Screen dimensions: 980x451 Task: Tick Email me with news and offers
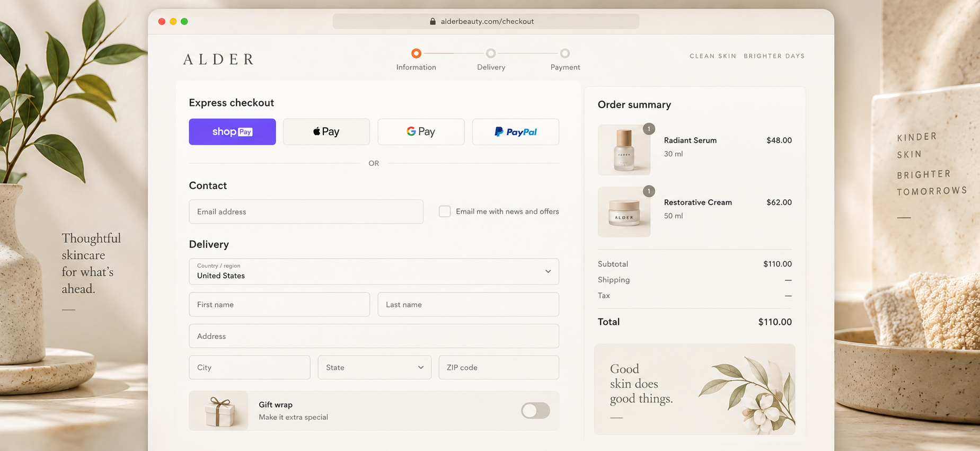point(445,211)
